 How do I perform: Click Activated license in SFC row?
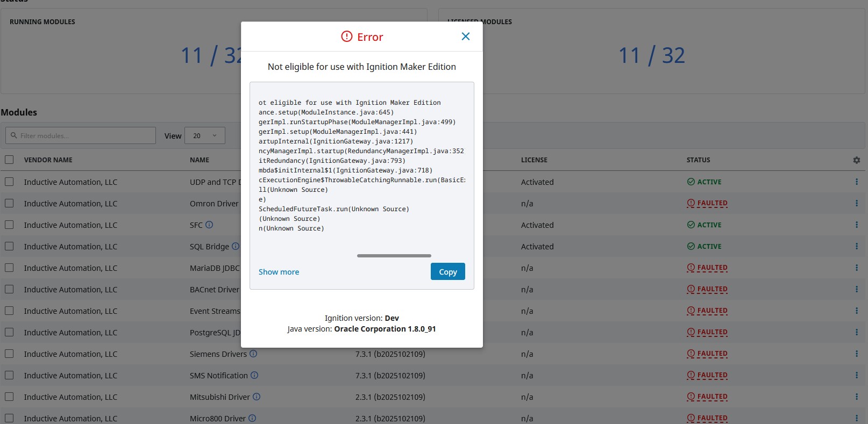pyautogui.click(x=537, y=225)
